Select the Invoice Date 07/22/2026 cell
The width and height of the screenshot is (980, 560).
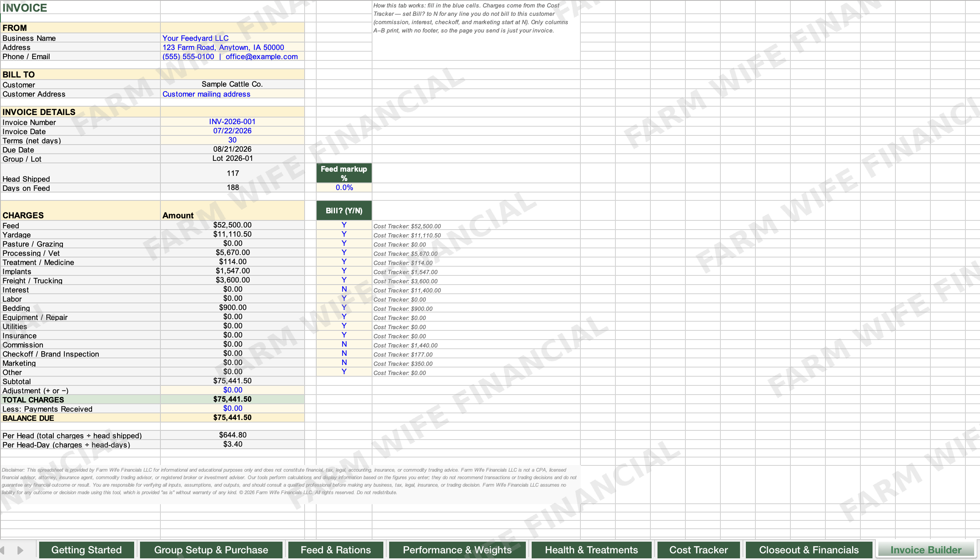pyautogui.click(x=232, y=130)
